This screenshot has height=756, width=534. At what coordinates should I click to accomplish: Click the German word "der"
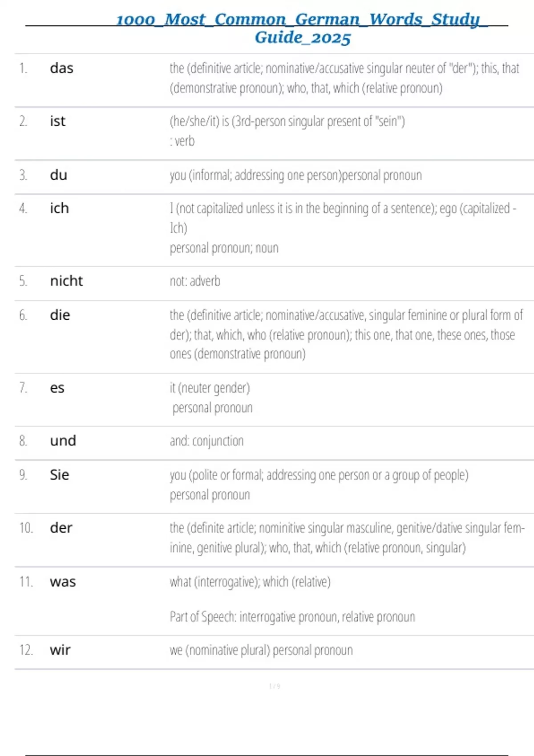[x=61, y=528]
